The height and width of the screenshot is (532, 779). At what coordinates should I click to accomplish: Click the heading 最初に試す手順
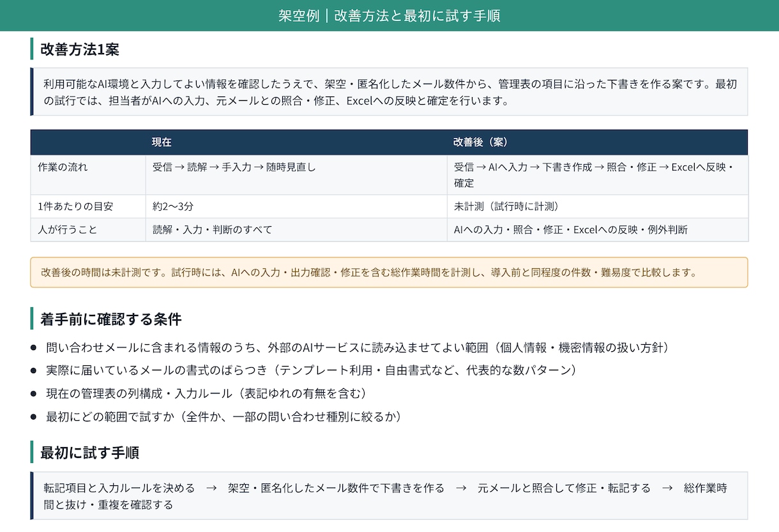click(90, 453)
